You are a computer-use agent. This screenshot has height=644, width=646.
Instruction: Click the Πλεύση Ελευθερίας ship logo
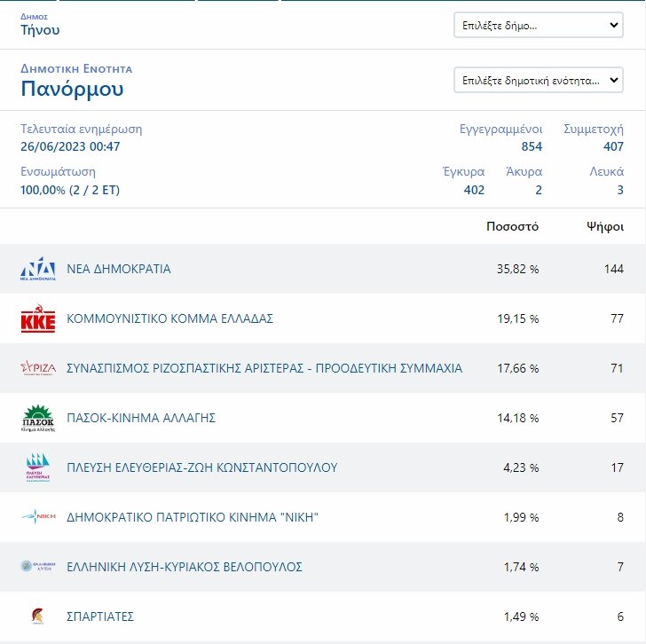pos(38,467)
